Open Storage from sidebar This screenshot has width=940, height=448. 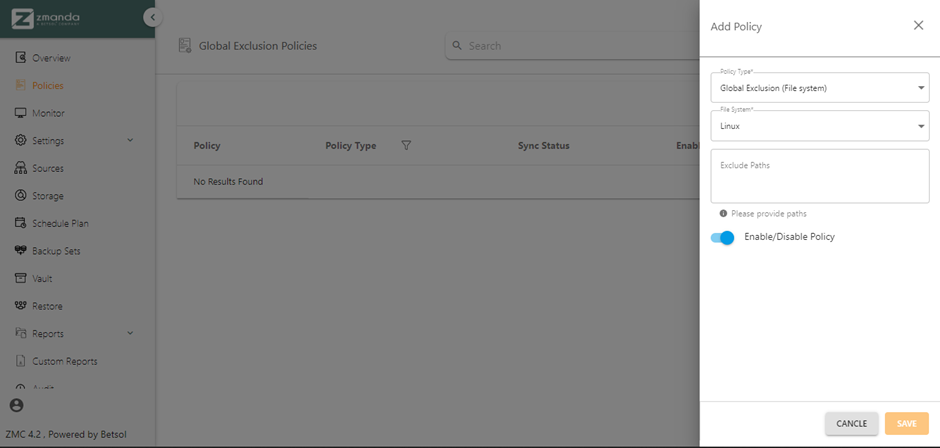(47, 196)
